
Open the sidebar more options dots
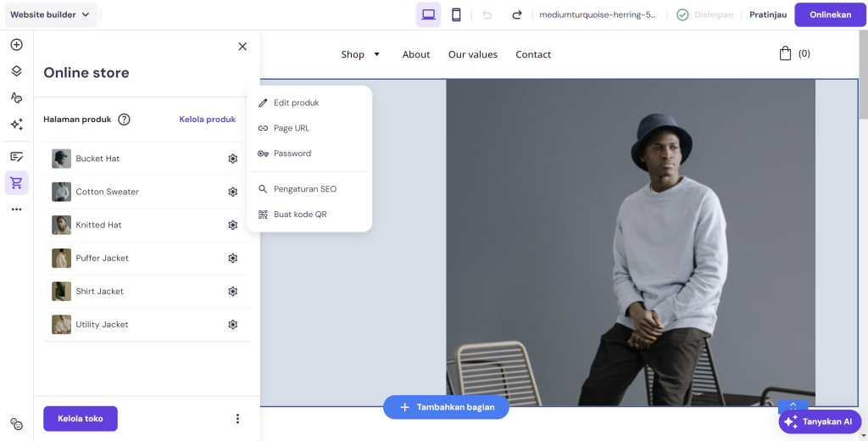click(17, 209)
